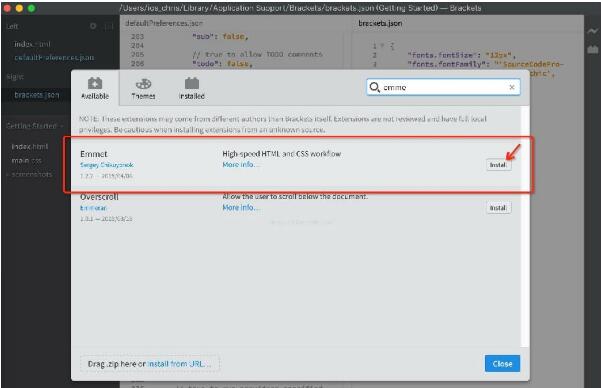The image size is (601, 388).
Task: Select defaultPreferences.json in working files
Action: pyautogui.click(x=54, y=58)
